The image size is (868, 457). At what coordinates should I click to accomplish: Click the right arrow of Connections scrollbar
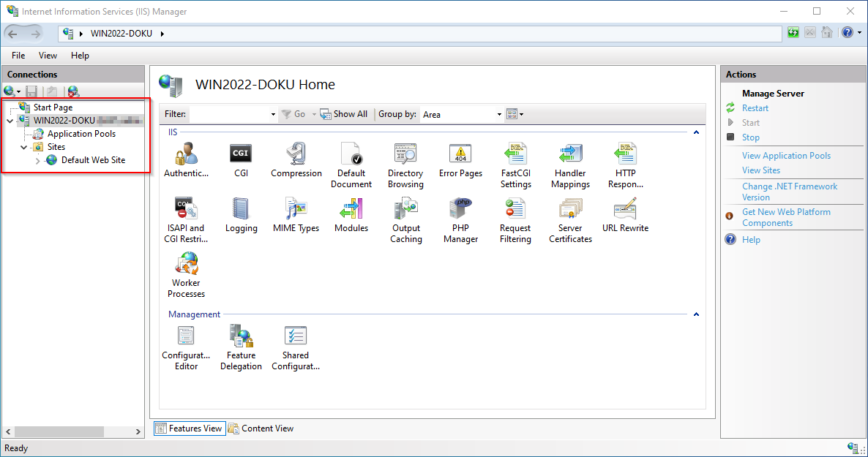point(138,431)
